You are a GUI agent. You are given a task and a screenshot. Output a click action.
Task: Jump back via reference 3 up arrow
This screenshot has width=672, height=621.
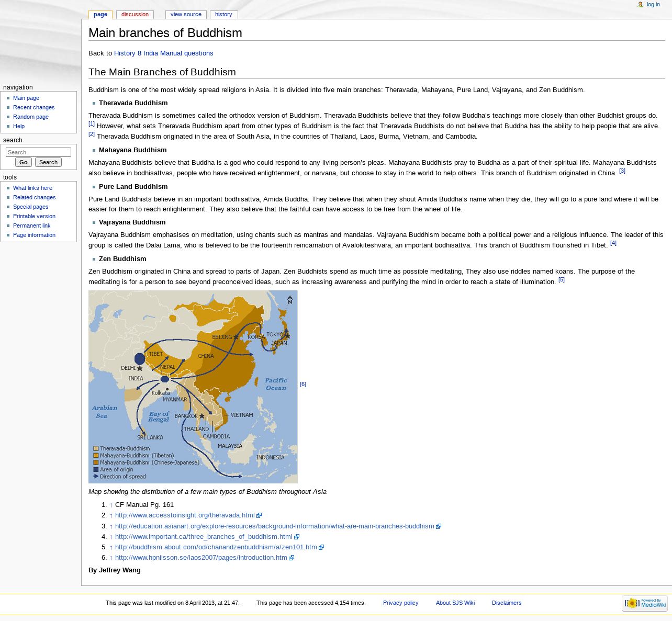click(111, 526)
